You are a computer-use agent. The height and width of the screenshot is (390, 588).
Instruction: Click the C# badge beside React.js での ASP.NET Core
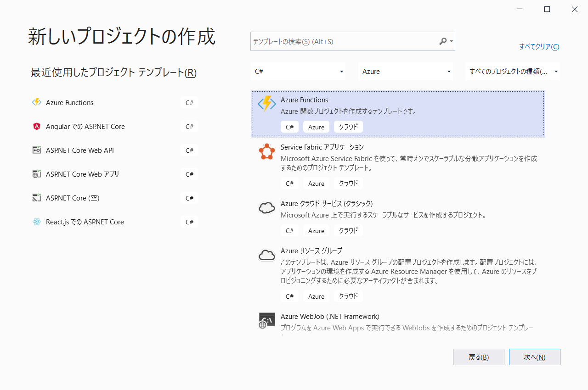190,222
